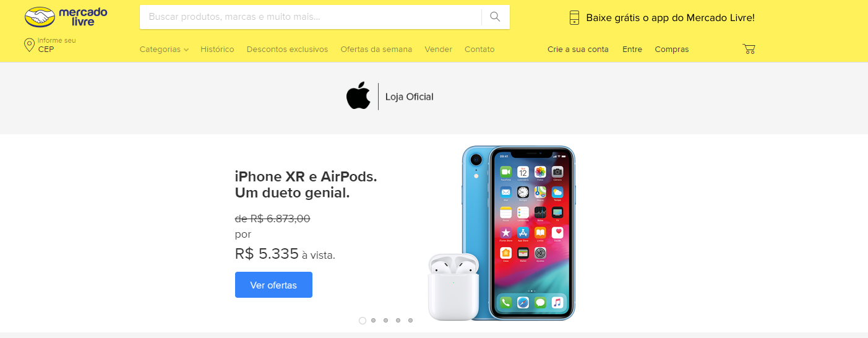Viewport: 868px width, 338px height.
Task: Click the Buscar produtos search field
Action: (311, 17)
